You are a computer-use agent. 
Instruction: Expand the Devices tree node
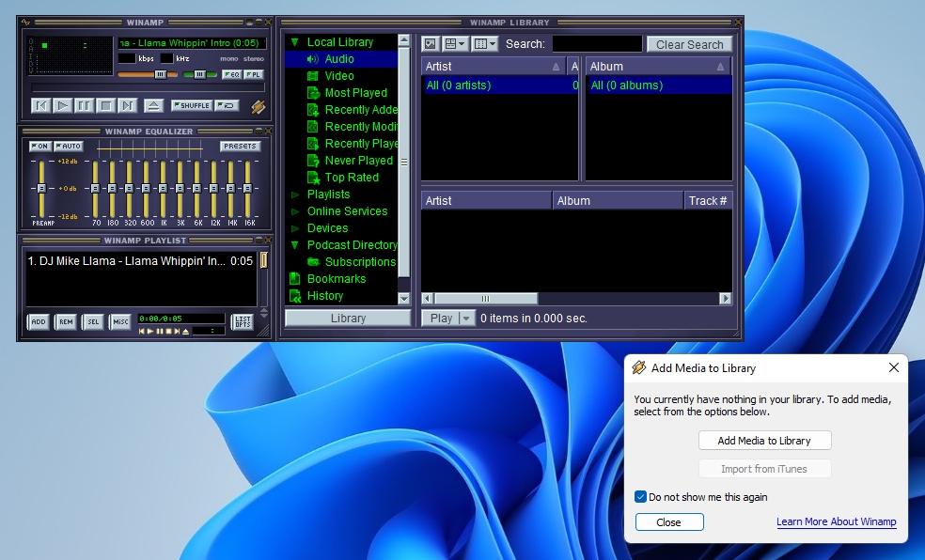point(295,228)
